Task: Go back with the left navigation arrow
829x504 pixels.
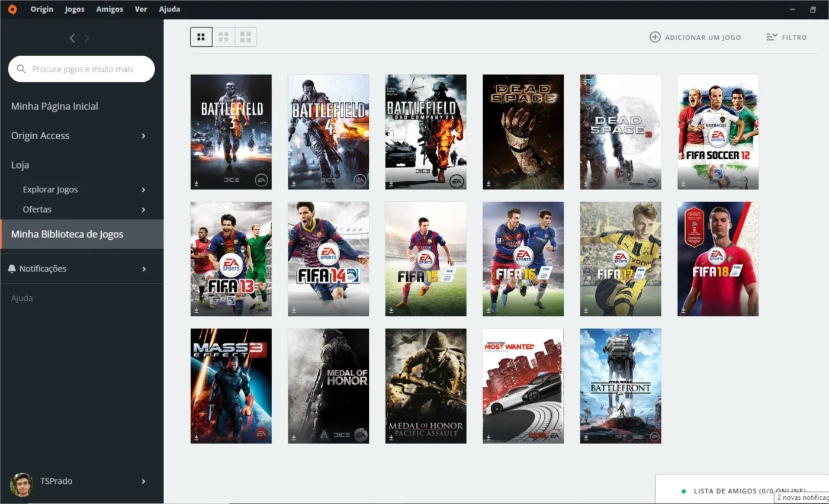Action: coord(72,38)
